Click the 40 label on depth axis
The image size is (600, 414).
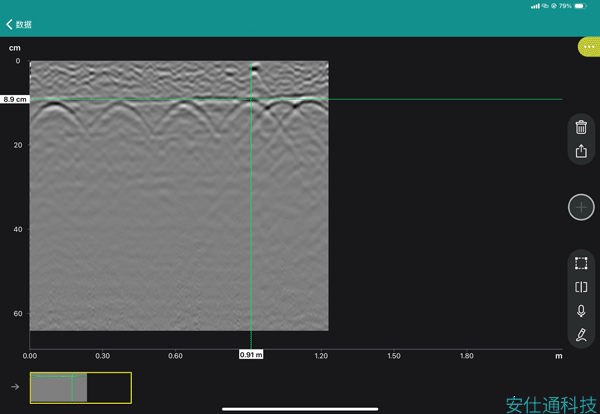[18, 229]
